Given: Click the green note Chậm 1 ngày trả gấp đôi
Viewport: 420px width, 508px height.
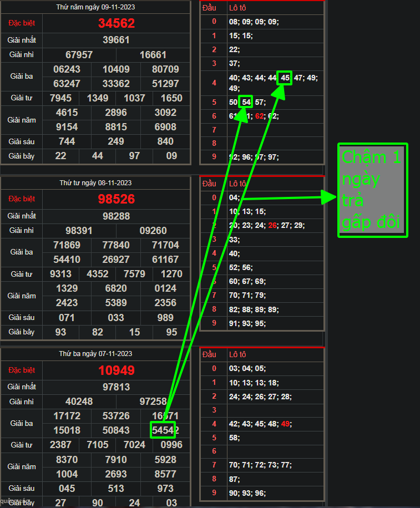Looking at the screenshot, I should [x=372, y=190].
